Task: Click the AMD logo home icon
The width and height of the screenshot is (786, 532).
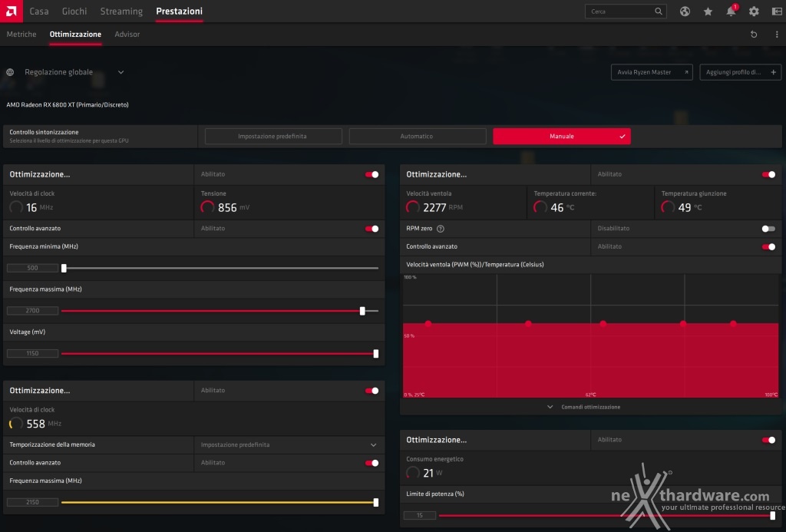Action: point(11,11)
